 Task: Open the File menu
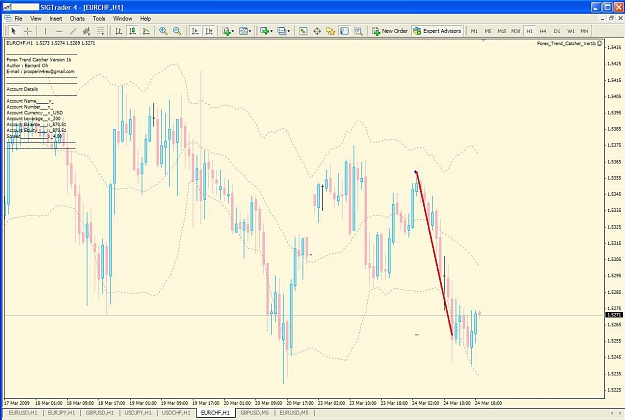click(18, 19)
